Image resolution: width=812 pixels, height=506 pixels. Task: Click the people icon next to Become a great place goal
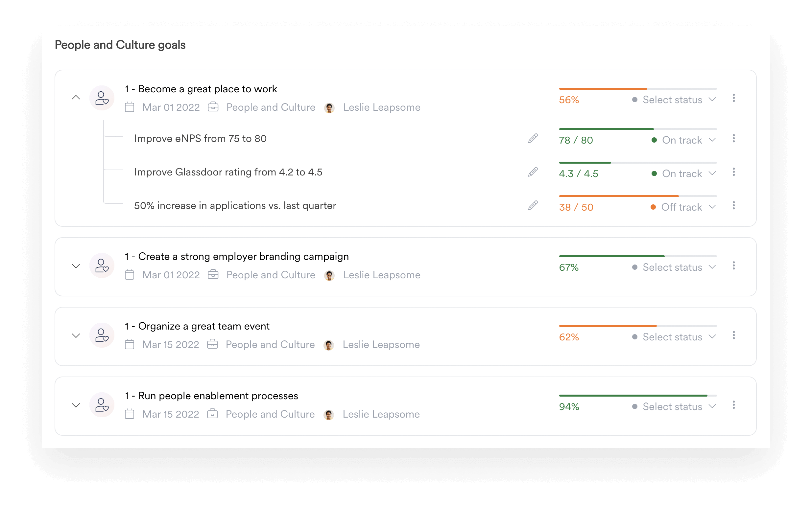102,97
